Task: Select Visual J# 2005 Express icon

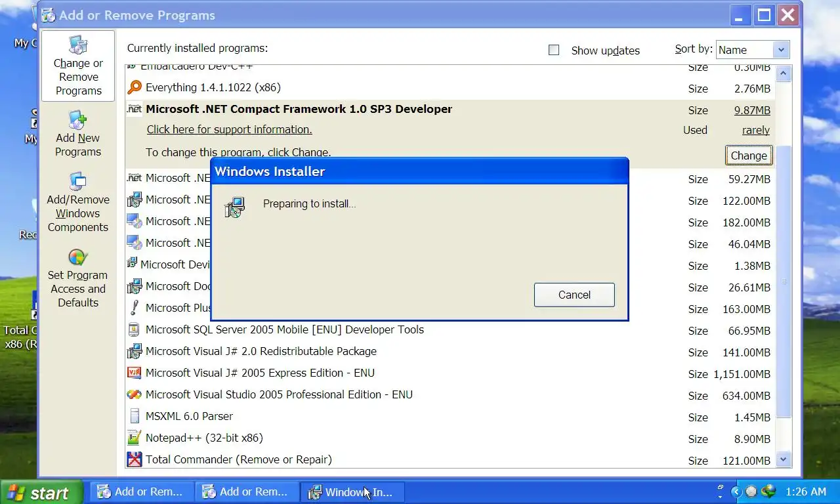Action: tap(134, 373)
